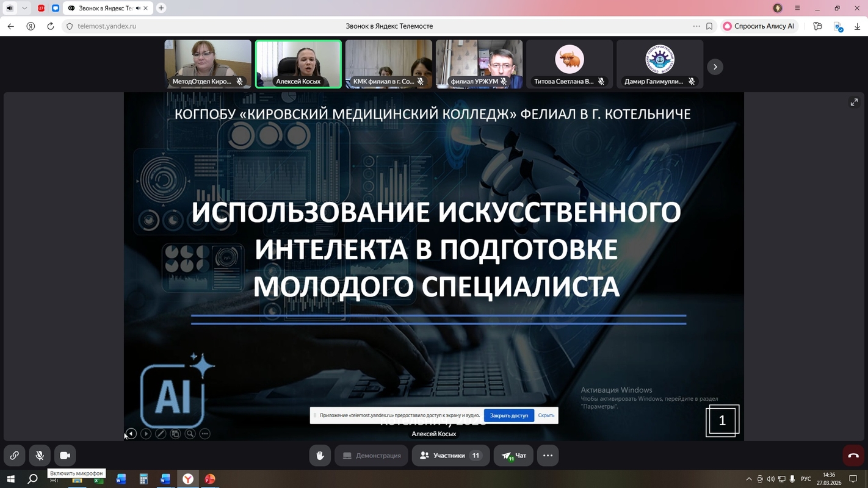Screen dimensions: 868x488
Task: Expand the hidden system tray icons
Action: coord(749,479)
